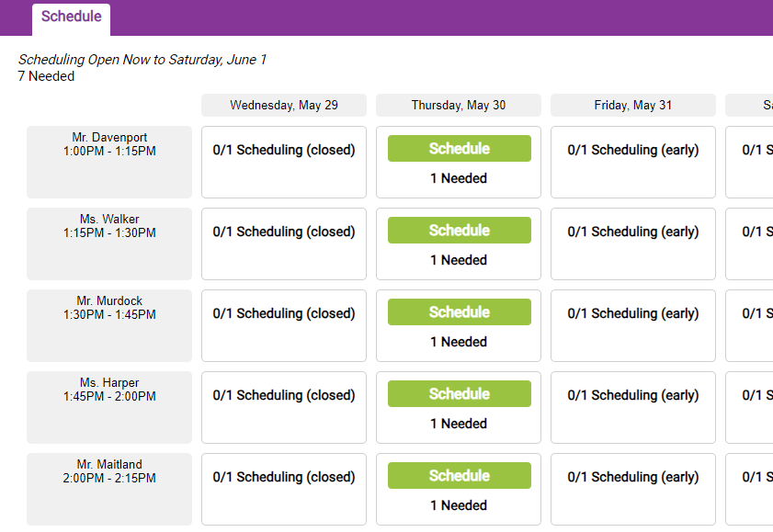The image size is (773, 532).
Task: Click Mr. Murdock's closed Wednesday slot
Action: pyautogui.click(x=283, y=323)
